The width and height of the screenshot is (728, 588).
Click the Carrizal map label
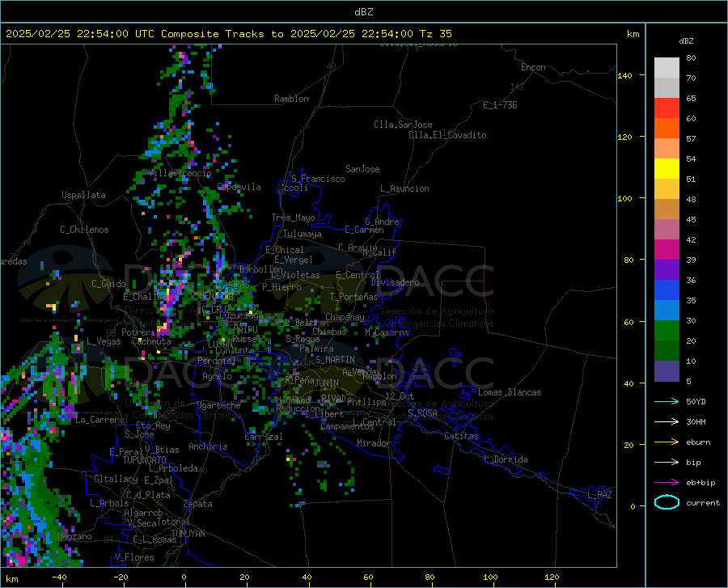(263, 437)
